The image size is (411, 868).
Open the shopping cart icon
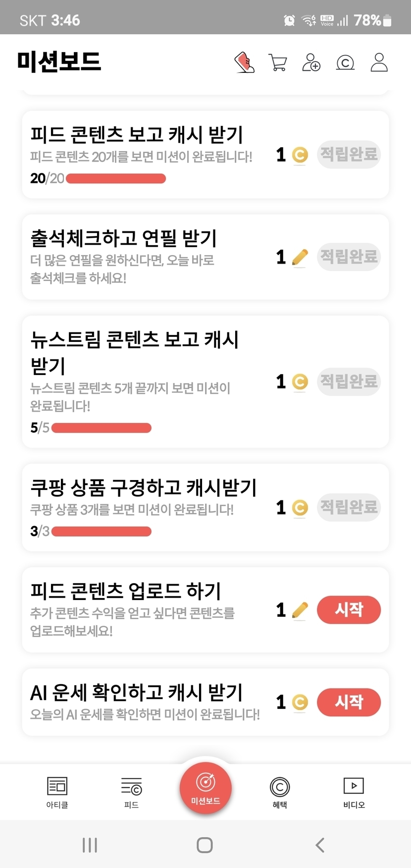[x=278, y=63]
